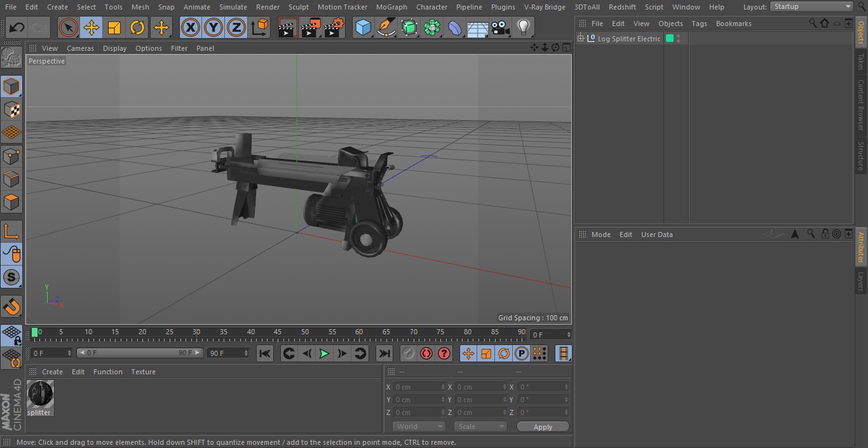Open the Simulate menu
868x448 pixels.
click(233, 7)
